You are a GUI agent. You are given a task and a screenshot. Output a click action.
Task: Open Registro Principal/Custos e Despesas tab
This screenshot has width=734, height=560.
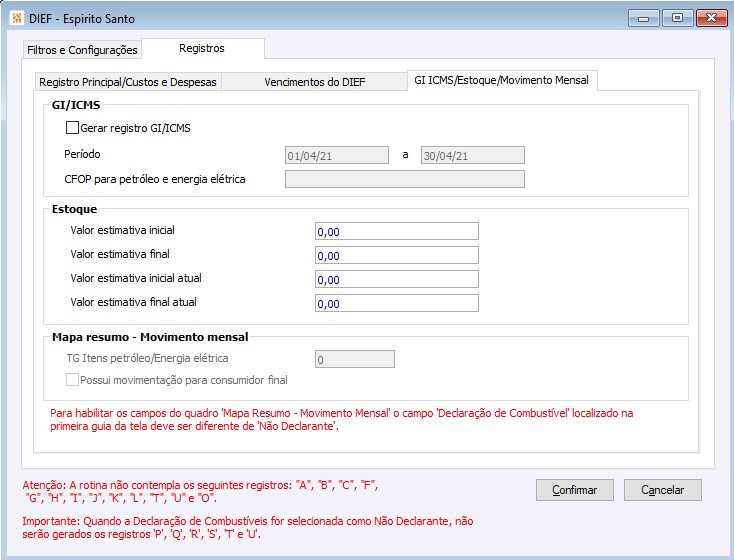point(128,82)
